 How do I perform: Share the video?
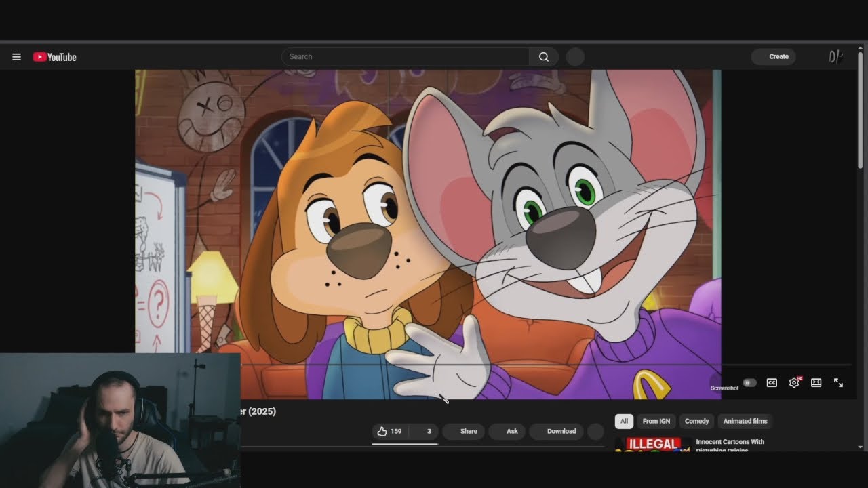tap(463, 431)
